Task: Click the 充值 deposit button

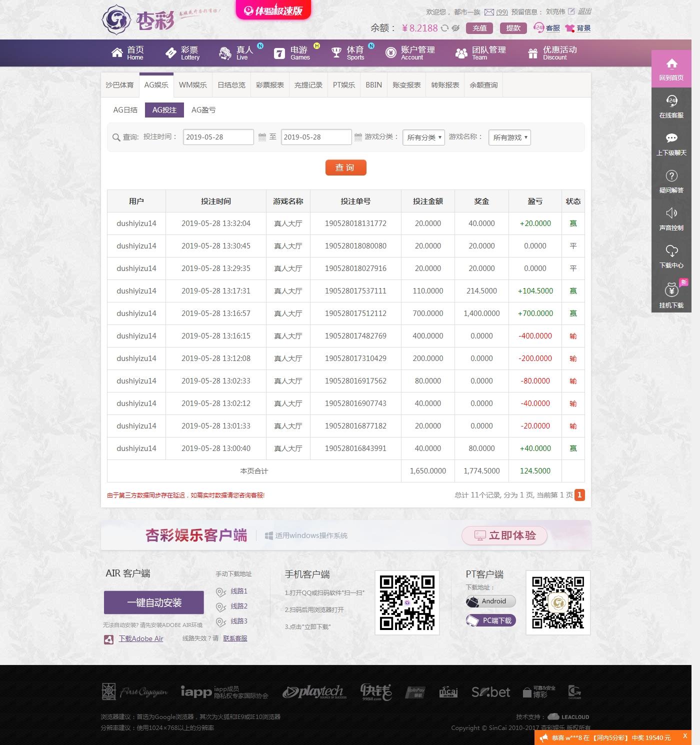Action: pos(479,28)
